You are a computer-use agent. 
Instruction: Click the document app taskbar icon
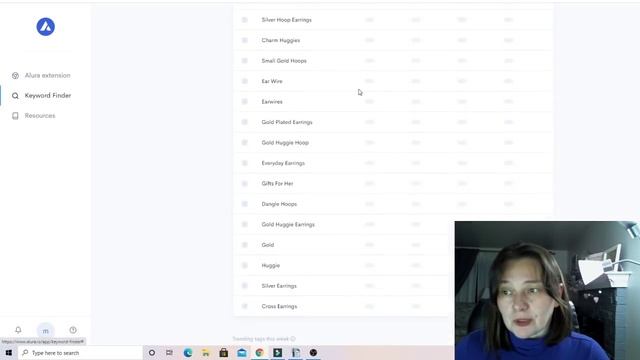(296, 353)
